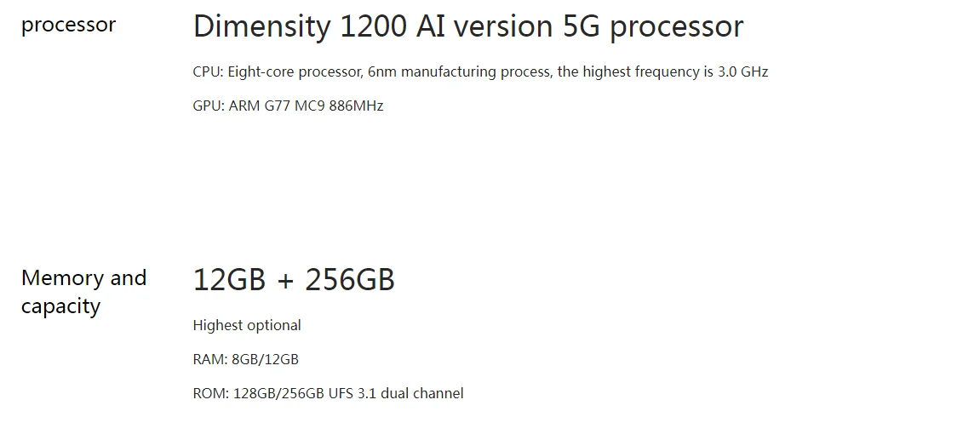Click '12GB' in the large memory heading
Viewport: 980px width, 434px height.
coord(229,280)
